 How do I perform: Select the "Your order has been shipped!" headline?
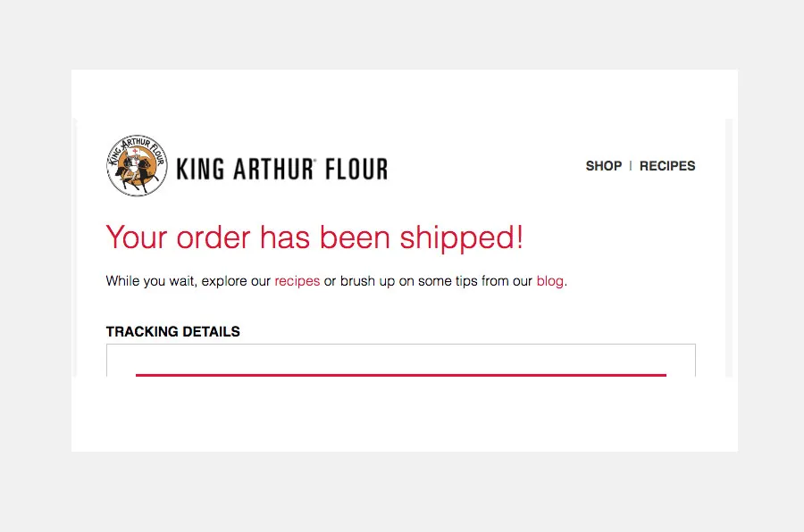click(314, 238)
